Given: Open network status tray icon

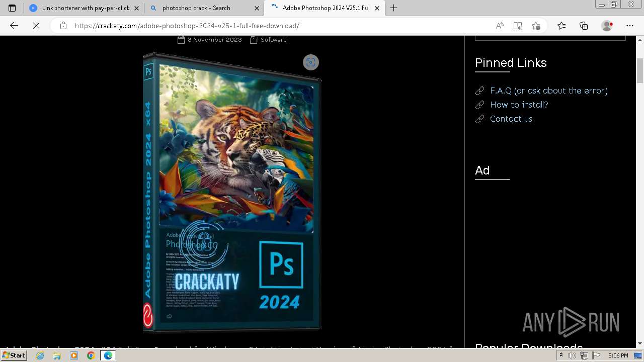Looking at the screenshot, I should tap(584, 355).
